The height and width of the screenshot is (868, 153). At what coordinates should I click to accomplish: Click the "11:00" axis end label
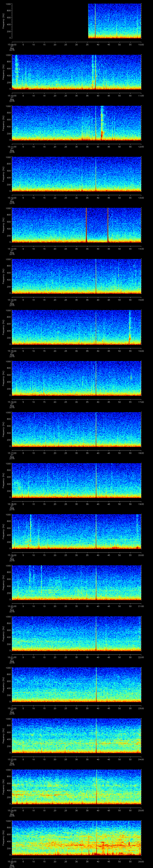click(141, 96)
